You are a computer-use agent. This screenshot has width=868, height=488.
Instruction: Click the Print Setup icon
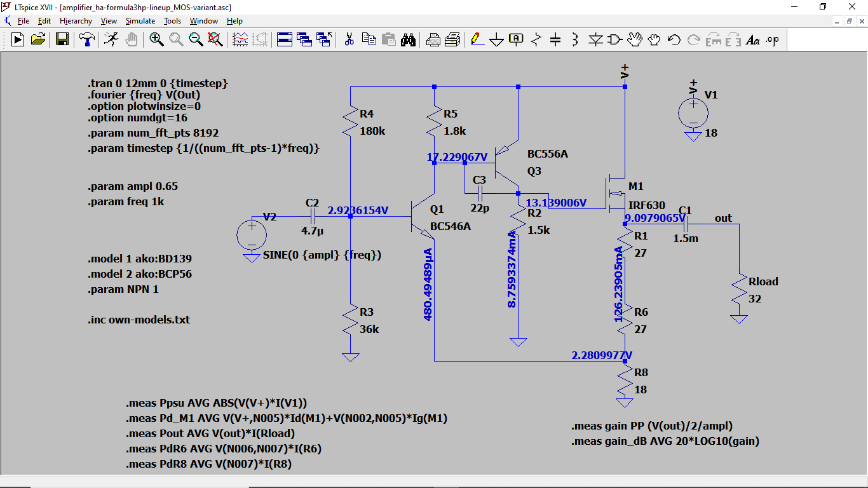[x=433, y=39]
